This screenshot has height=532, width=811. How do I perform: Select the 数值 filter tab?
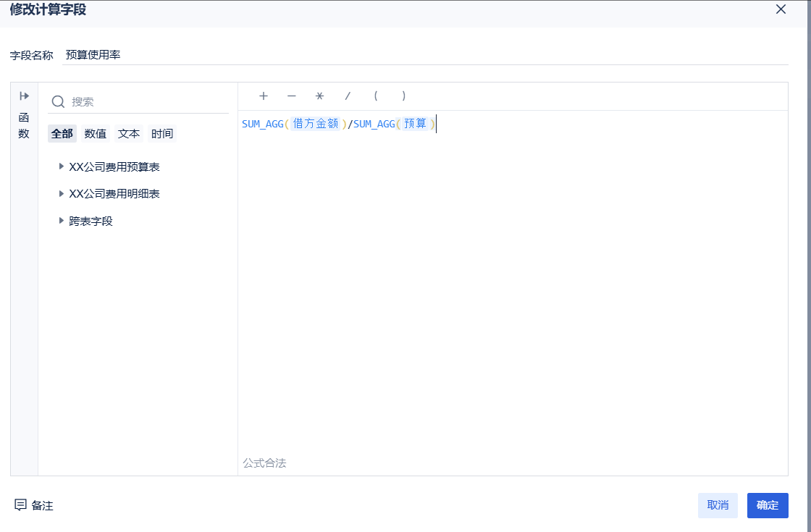click(x=95, y=134)
